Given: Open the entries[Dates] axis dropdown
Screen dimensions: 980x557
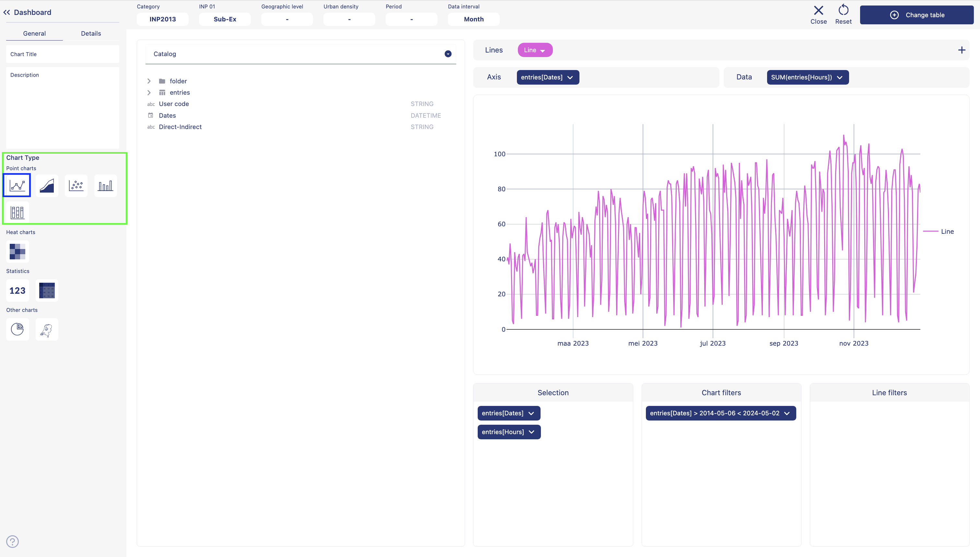Looking at the screenshot, I should coord(547,77).
